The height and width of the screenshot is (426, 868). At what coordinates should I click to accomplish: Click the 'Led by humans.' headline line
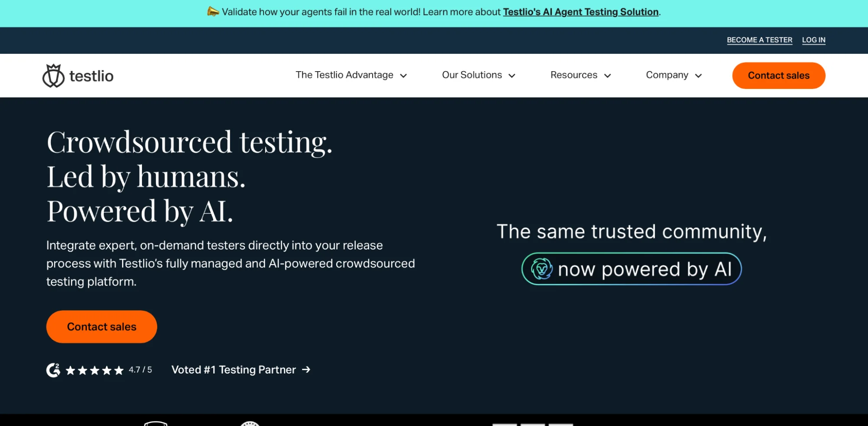pos(146,177)
